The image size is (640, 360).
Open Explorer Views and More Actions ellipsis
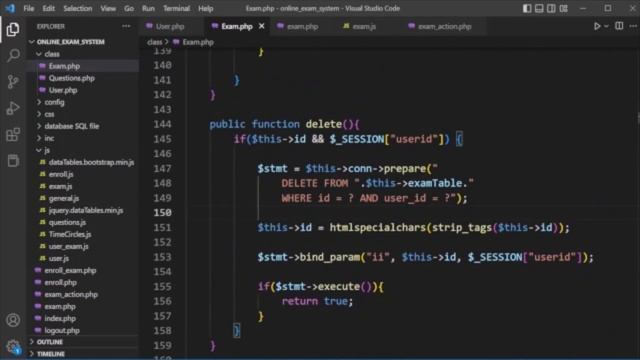point(126,26)
